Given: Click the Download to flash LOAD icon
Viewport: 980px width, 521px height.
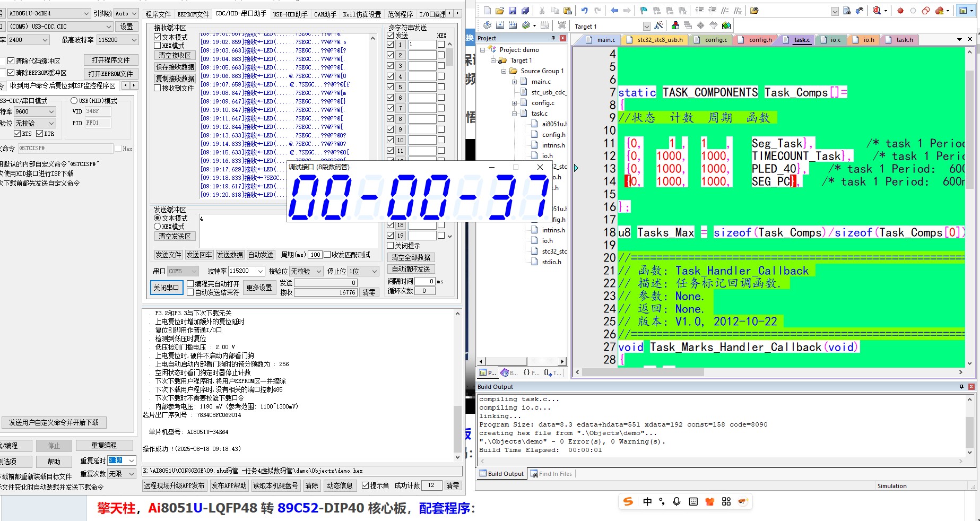Looking at the screenshot, I should (x=562, y=25).
